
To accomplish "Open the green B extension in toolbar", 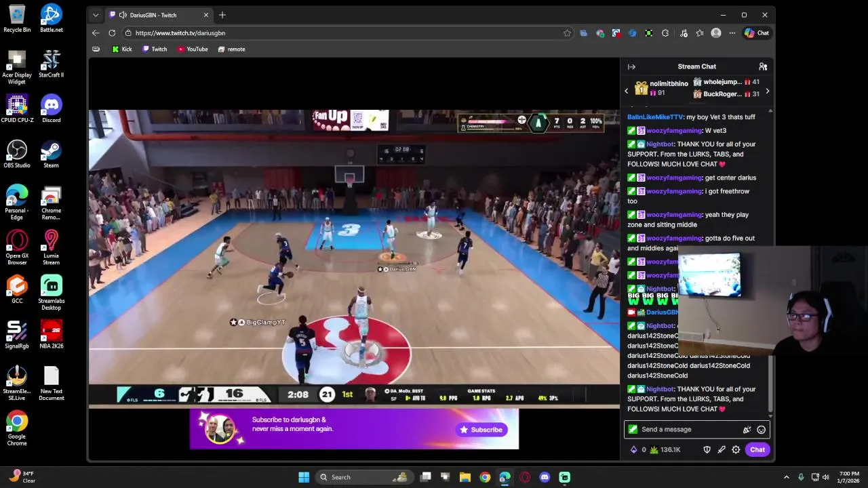I will (x=649, y=33).
